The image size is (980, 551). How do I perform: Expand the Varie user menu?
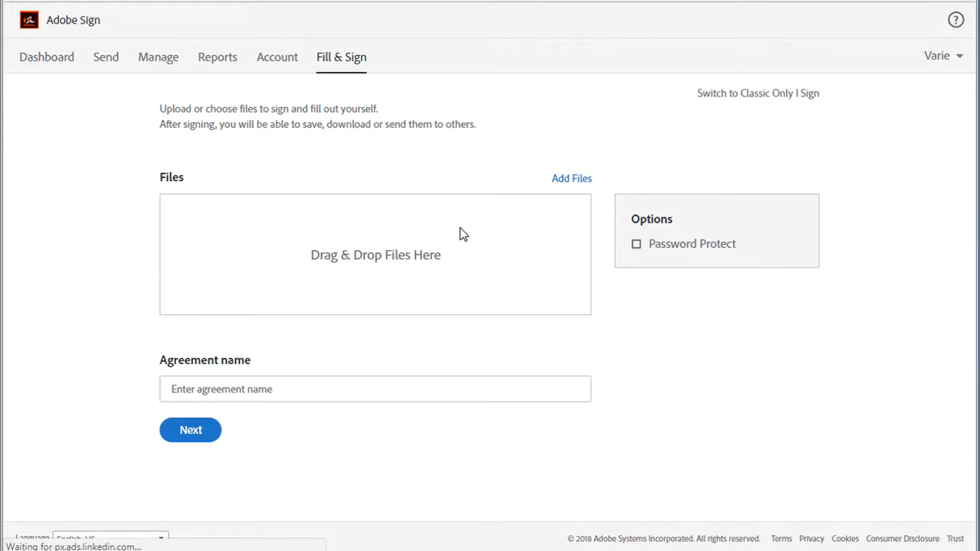pyautogui.click(x=943, y=56)
